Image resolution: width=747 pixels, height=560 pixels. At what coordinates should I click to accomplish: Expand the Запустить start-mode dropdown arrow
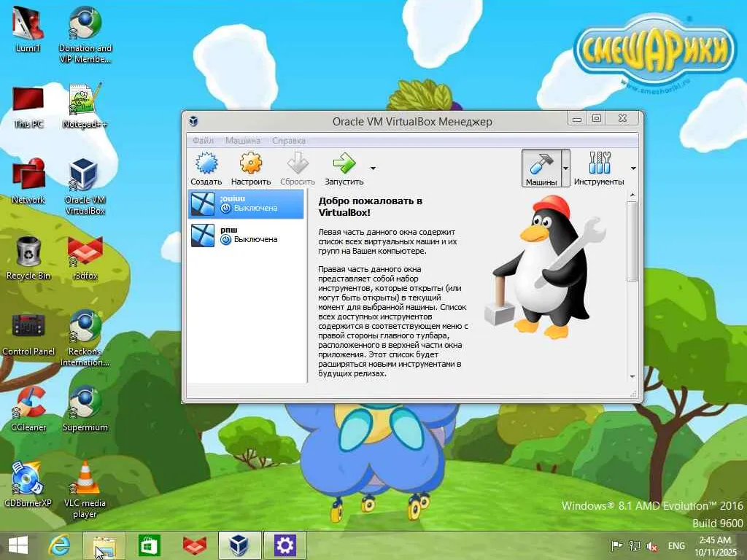[373, 168]
